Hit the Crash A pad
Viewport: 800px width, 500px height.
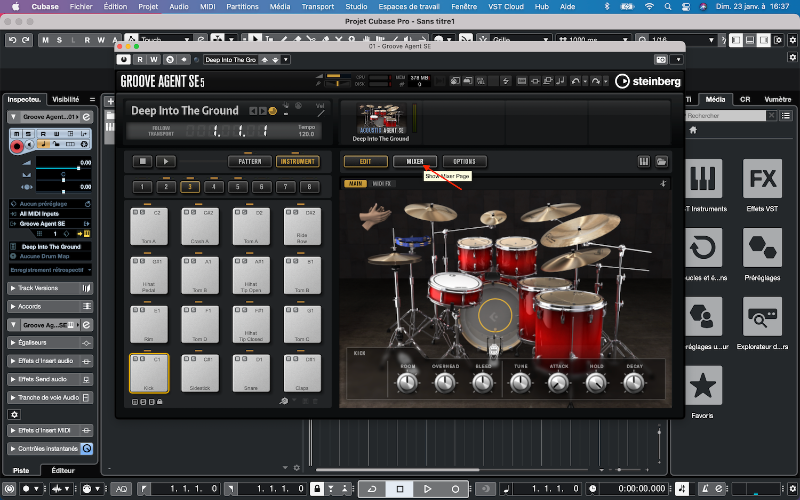(x=200, y=227)
